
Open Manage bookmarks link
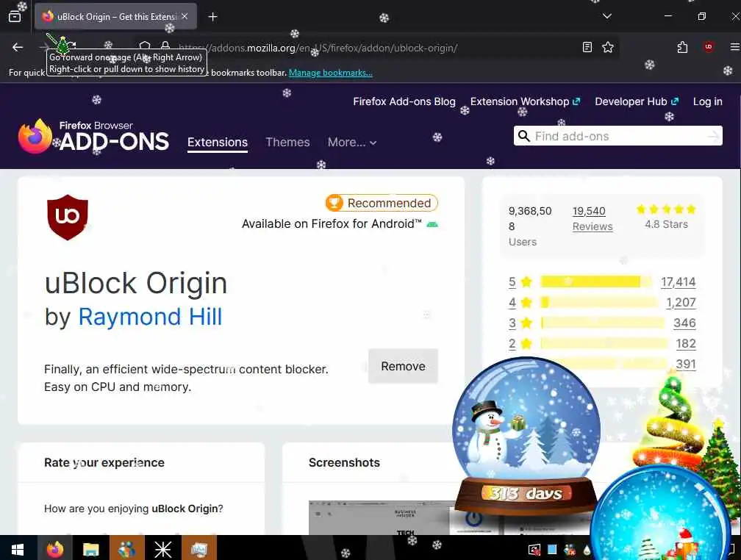[x=330, y=73]
